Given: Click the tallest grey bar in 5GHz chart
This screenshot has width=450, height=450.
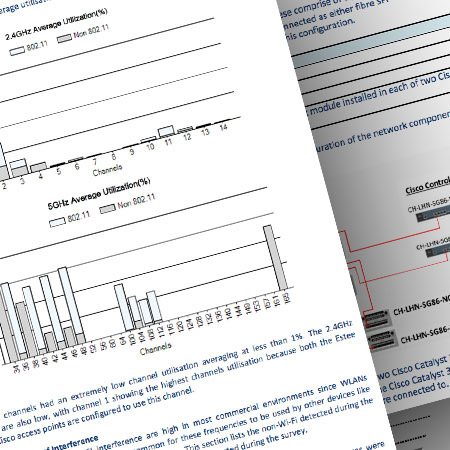Looking at the screenshot, I should click(x=276, y=258).
